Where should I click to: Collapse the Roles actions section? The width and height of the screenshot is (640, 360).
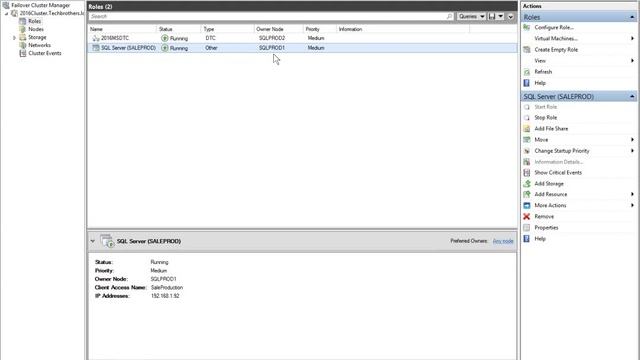[x=632, y=17]
